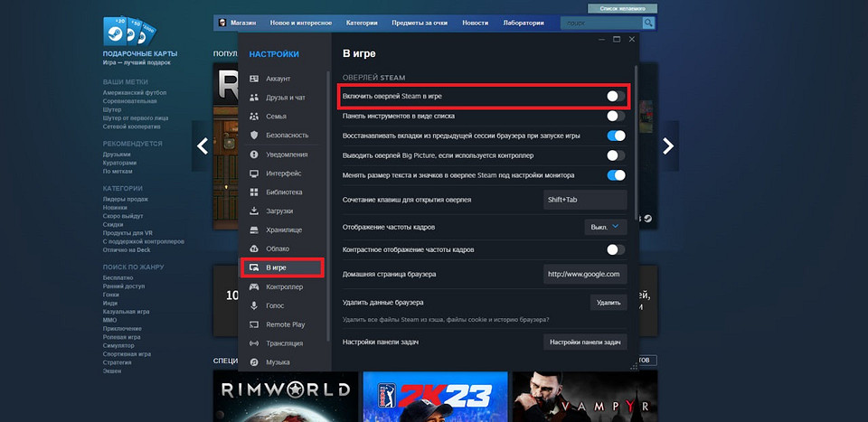Open Downloads via its arrow icon

click(x=254, y=211)
